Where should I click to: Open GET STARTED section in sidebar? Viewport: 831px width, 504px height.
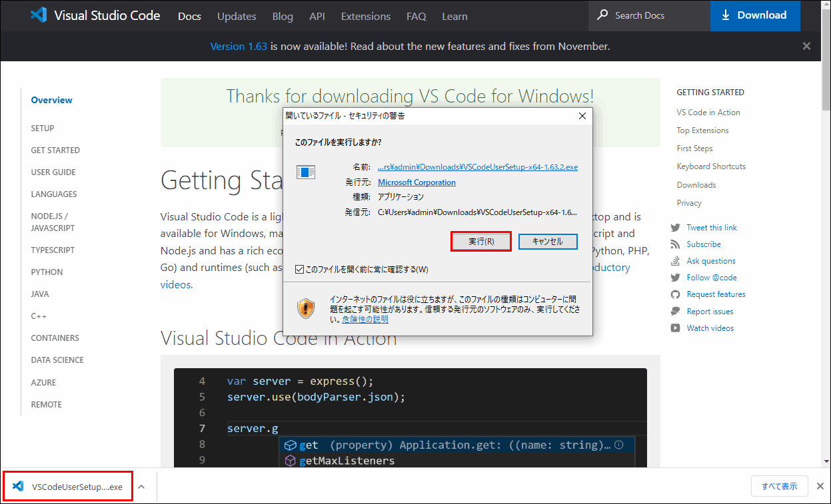coord(55,150)
